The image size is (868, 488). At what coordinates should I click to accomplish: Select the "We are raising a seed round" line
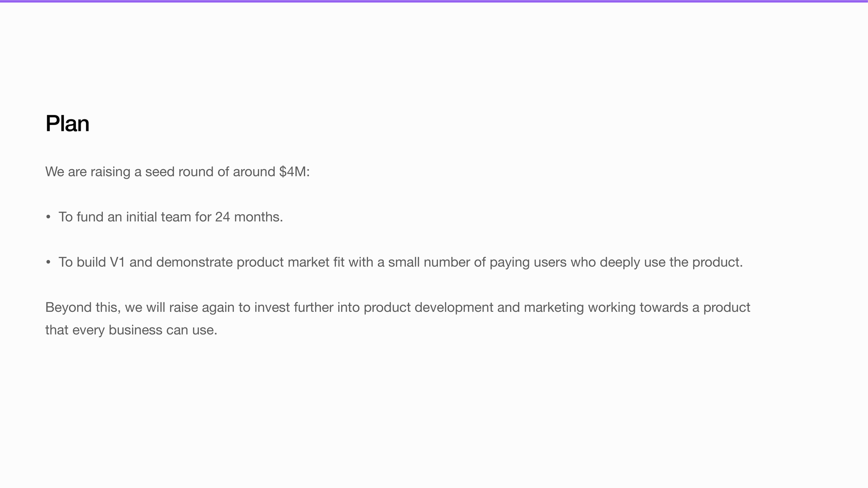[178, 172]
